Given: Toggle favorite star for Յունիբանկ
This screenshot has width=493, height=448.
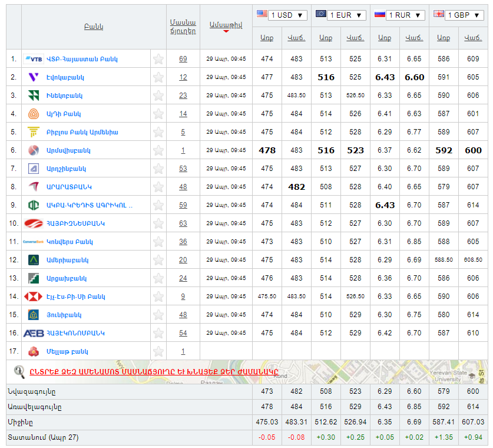Looking at the screenshot, I should (158, 315).
